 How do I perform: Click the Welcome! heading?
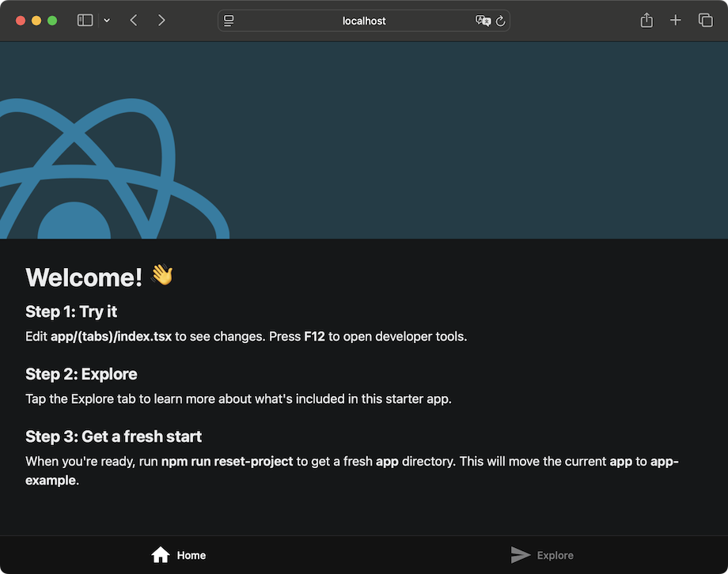(x=84, y=278)
